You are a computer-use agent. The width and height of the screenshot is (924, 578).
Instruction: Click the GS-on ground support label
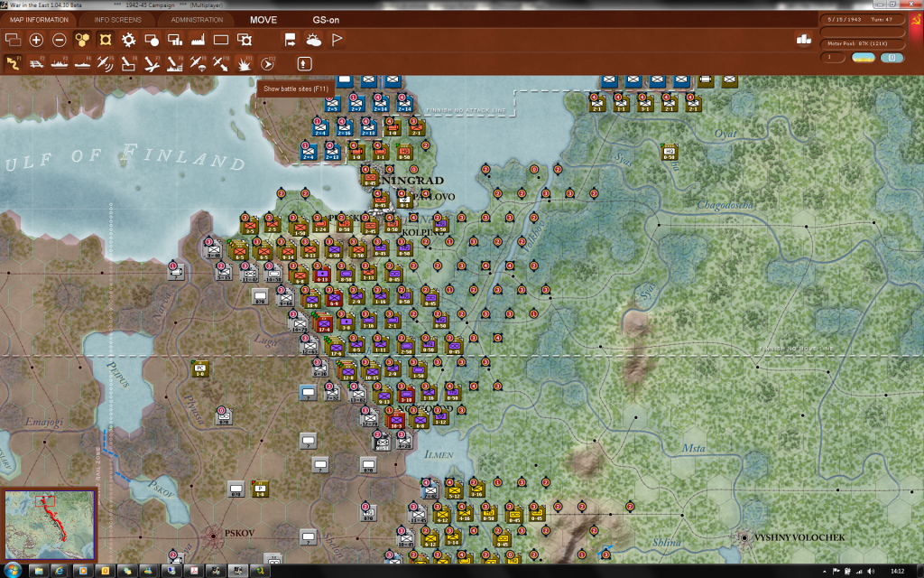(326, 20)
